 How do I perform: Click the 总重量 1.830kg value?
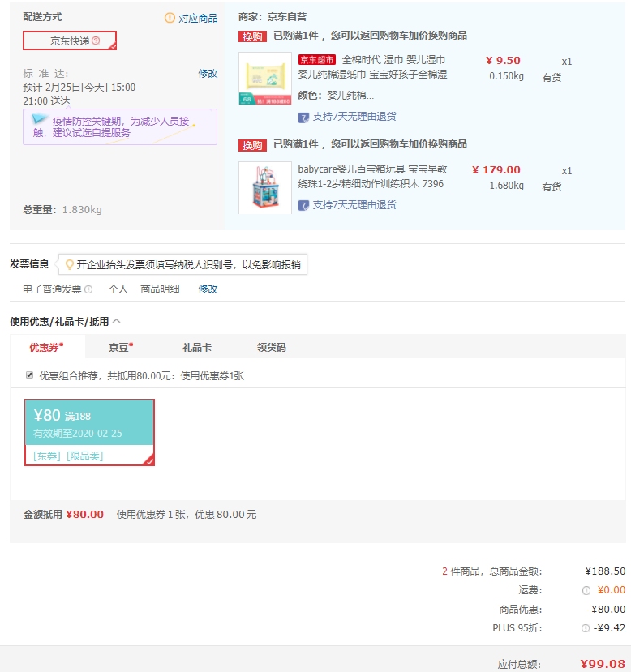[82, 210]
